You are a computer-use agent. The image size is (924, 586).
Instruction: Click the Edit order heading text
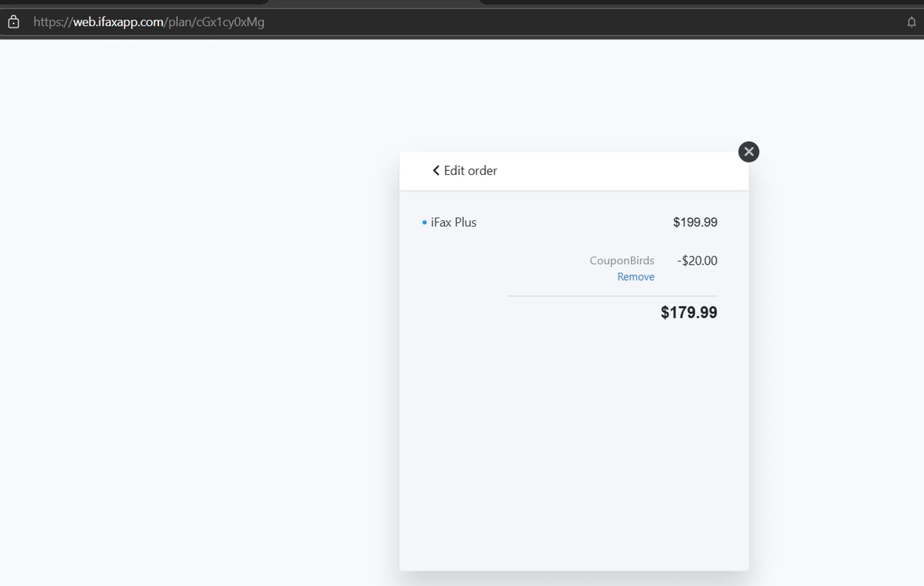471,171
